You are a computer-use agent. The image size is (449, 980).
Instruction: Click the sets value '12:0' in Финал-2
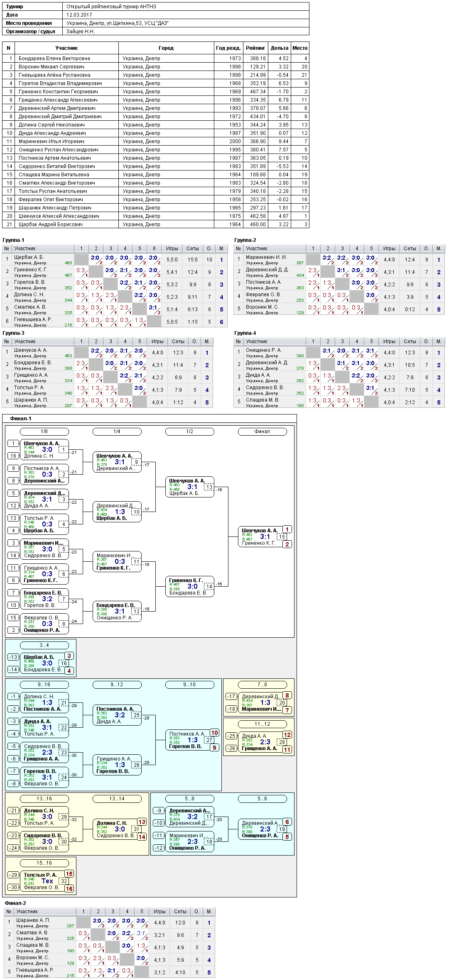point(180,923)
